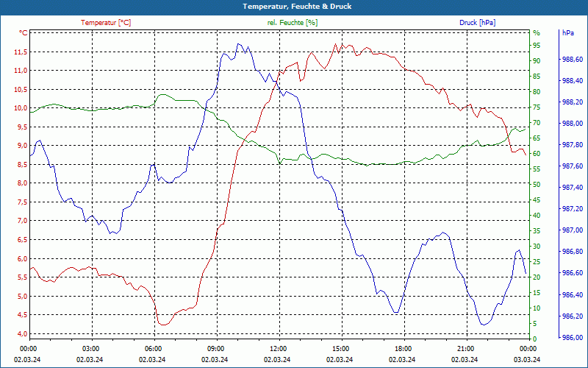
Task: Click the green '20' humidity axis value
Action: [537, 277]
